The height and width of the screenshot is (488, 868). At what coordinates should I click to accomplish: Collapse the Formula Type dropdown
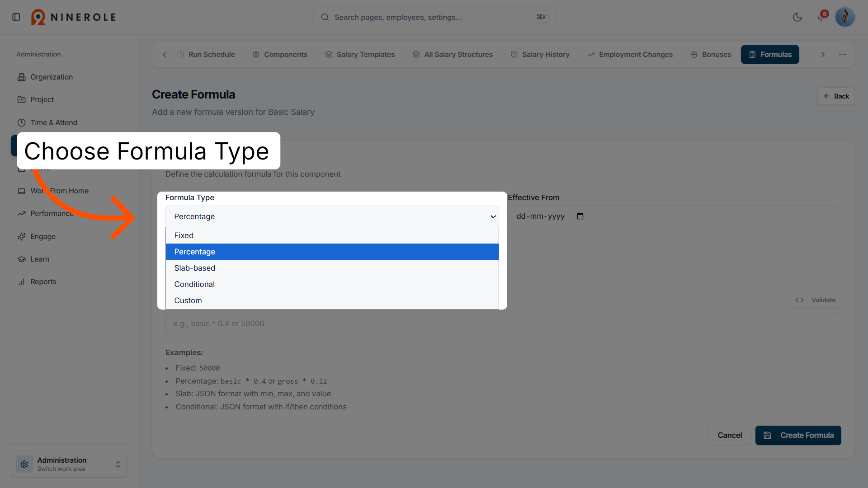332,216
